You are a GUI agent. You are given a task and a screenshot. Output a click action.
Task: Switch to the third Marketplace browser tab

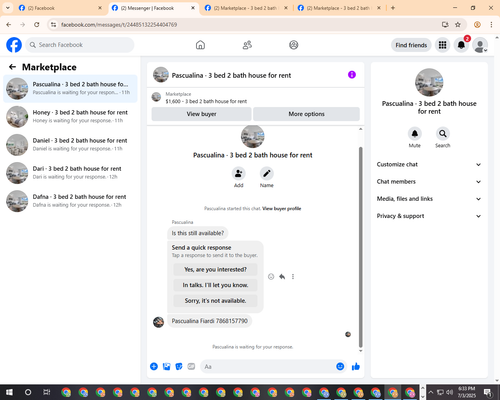point(247,8)
